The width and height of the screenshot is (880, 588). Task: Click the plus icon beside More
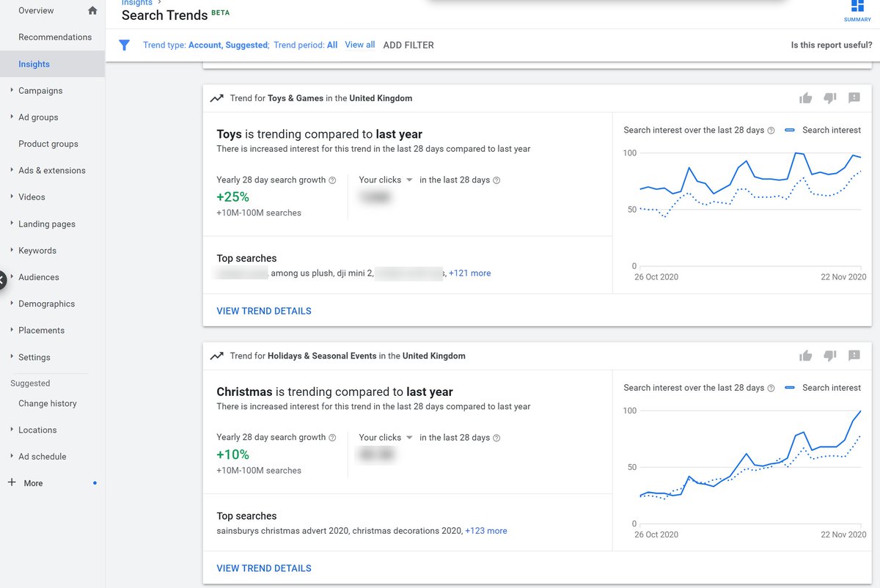(x=11, y=483)
